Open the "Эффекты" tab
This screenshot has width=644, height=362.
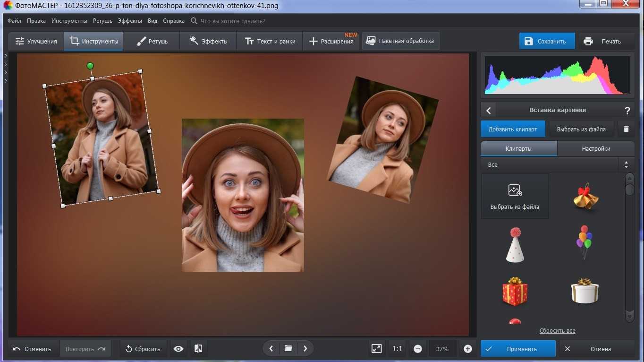[x=208, y=41]
